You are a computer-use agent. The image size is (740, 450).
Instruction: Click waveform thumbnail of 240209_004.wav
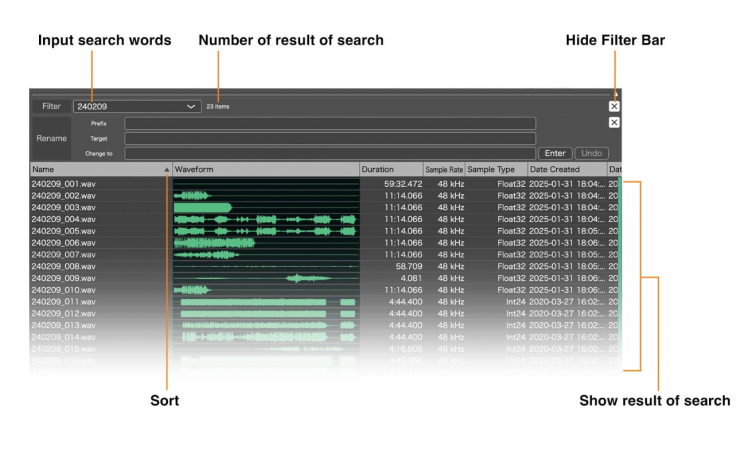(265, 219)
